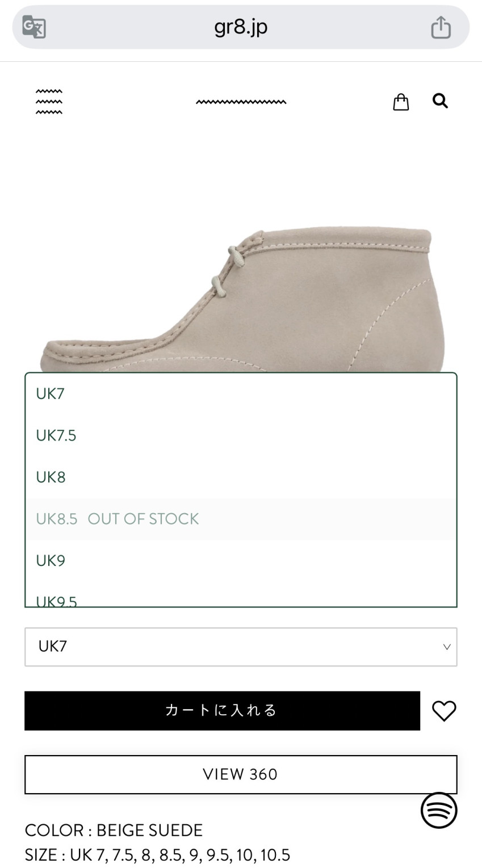Tap the search magnifier icon

440,101
